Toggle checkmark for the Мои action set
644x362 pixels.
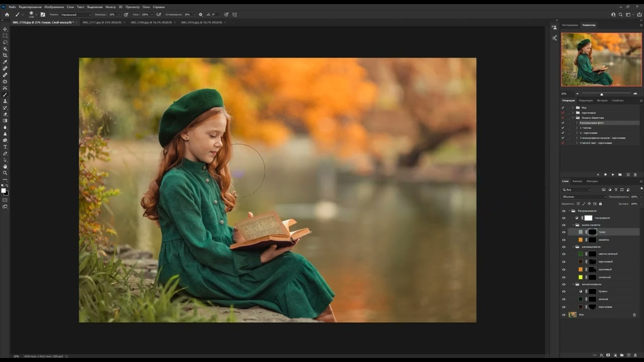563,108
